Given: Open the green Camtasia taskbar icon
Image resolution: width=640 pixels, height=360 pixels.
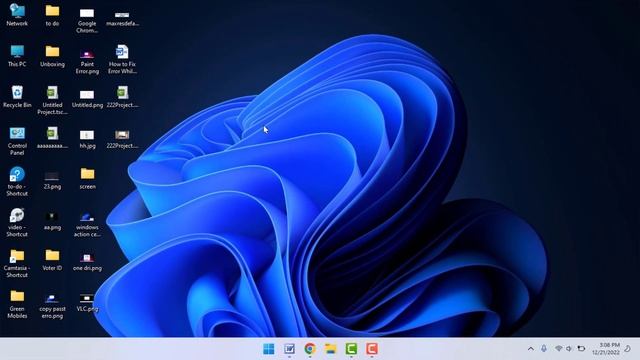Looking at the screenshot, I should click(351, 349).
